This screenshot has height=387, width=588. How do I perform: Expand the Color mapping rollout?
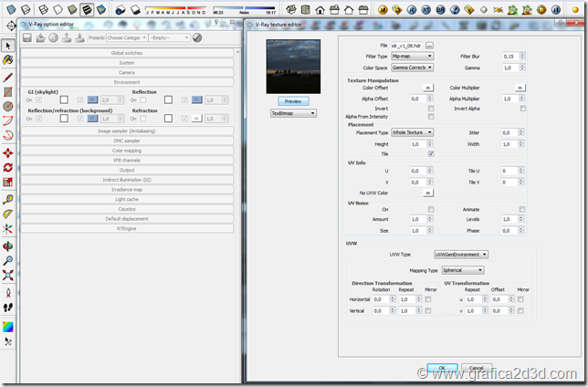127,151
